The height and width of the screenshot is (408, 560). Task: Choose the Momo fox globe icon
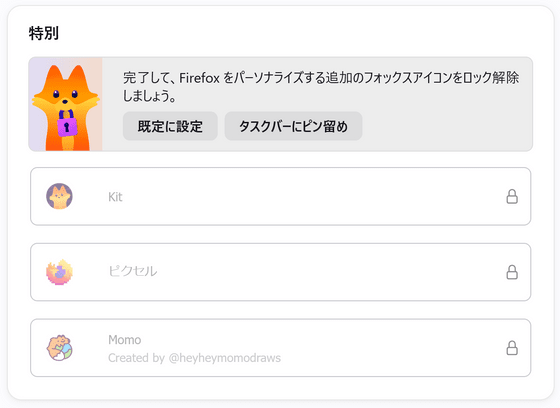[59, 348]
